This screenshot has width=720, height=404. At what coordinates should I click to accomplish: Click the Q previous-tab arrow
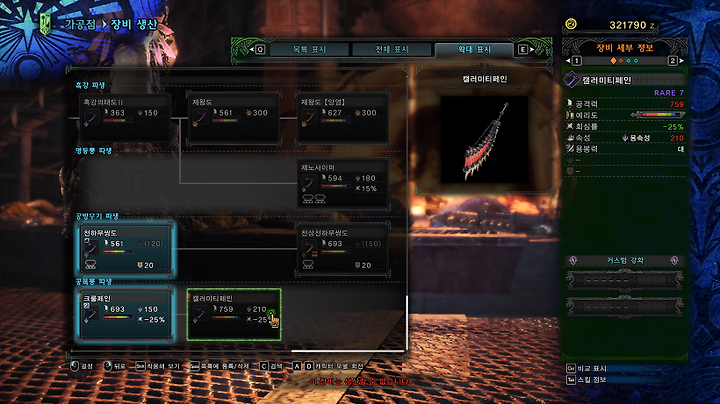tap(257, 49)
